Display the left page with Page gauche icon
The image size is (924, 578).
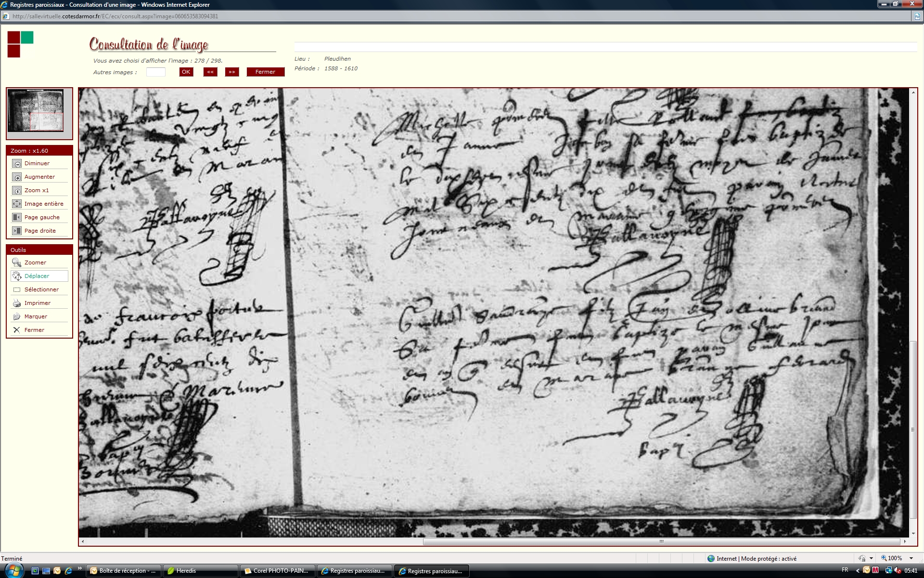17,218
